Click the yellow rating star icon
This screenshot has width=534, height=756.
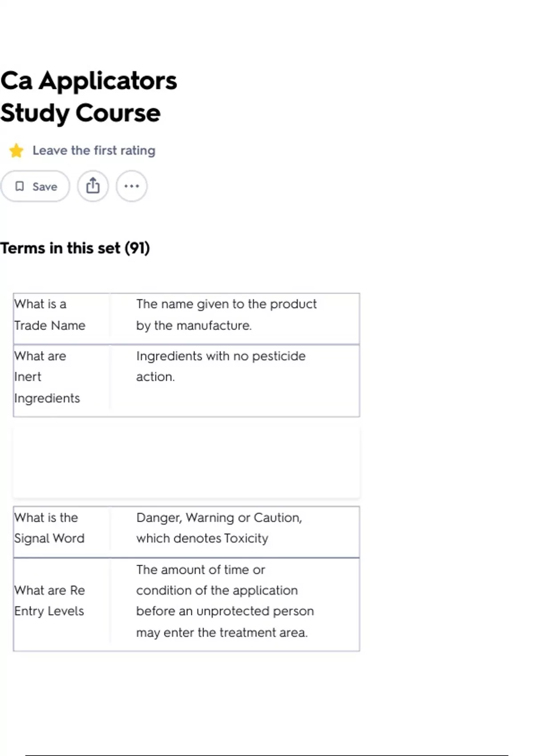(x=16, y=151)
